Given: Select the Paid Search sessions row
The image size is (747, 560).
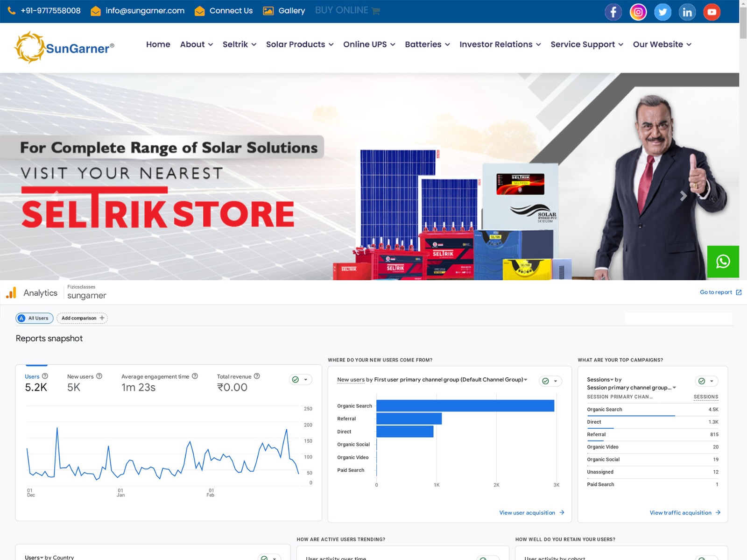Looking at the screenshot, I should click(x=653, y=484).
